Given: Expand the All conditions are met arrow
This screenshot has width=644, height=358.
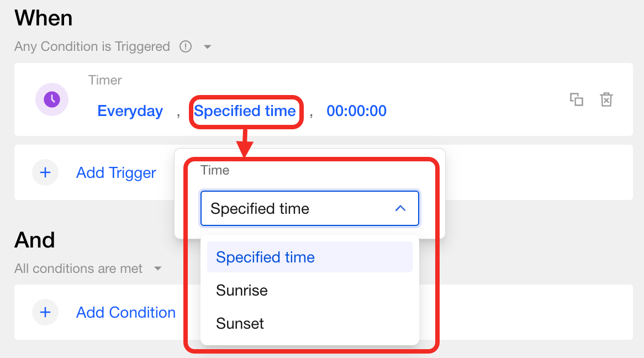Looking at the screenshot, I should tap(158, 269).
